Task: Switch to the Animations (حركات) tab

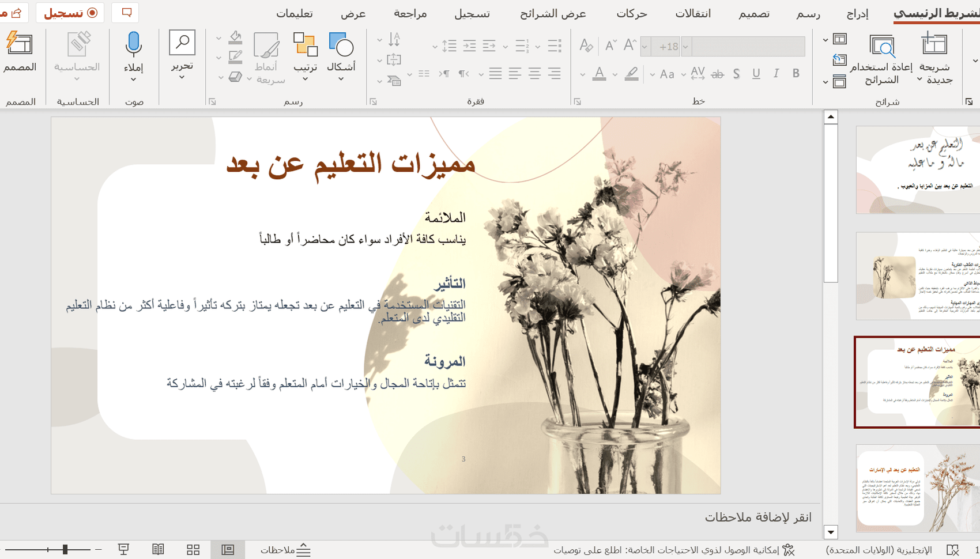Action: 632,14
